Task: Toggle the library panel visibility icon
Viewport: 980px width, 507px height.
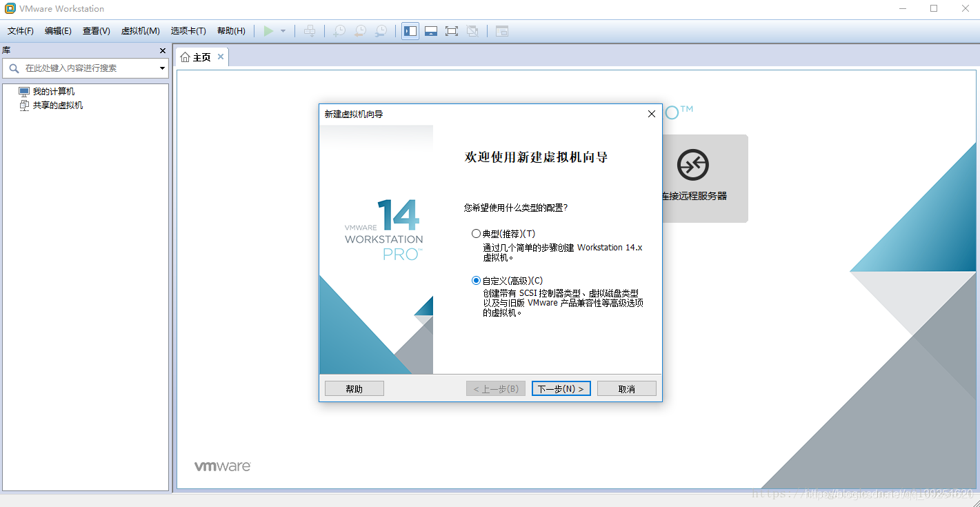Action: [x=410, y=30]
